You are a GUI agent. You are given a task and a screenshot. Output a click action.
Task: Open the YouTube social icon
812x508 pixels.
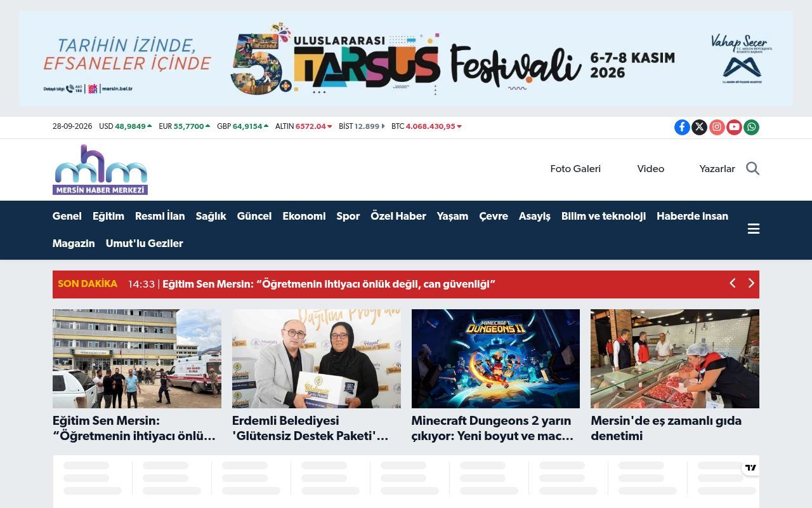(x=734, y=127)
